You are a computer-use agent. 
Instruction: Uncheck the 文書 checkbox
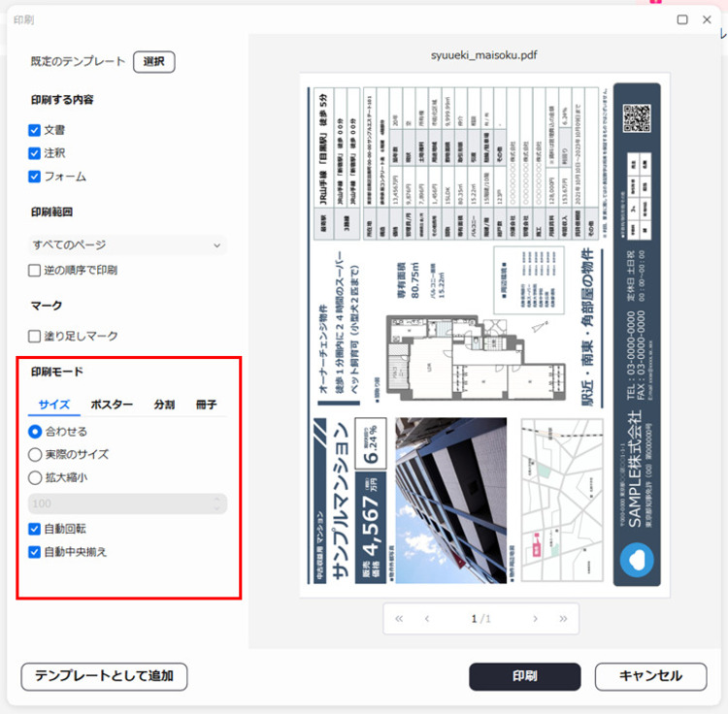[34, 130]
